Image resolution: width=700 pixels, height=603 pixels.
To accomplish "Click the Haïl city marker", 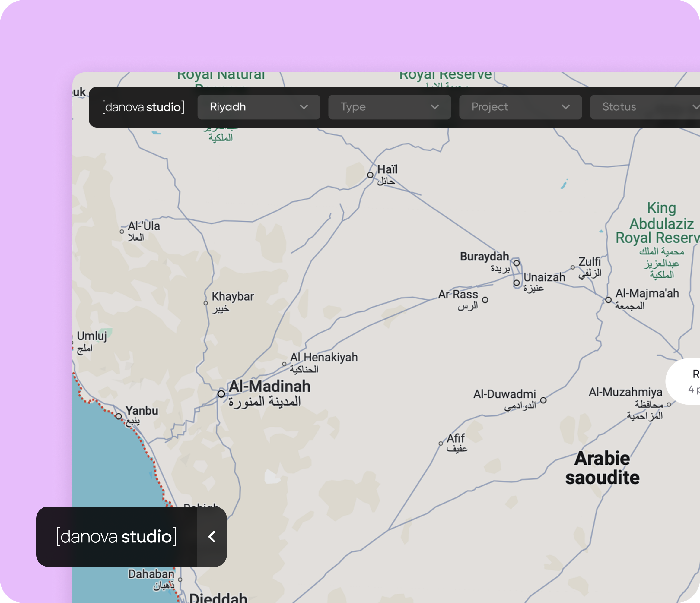I will click(x=370, y=175).
